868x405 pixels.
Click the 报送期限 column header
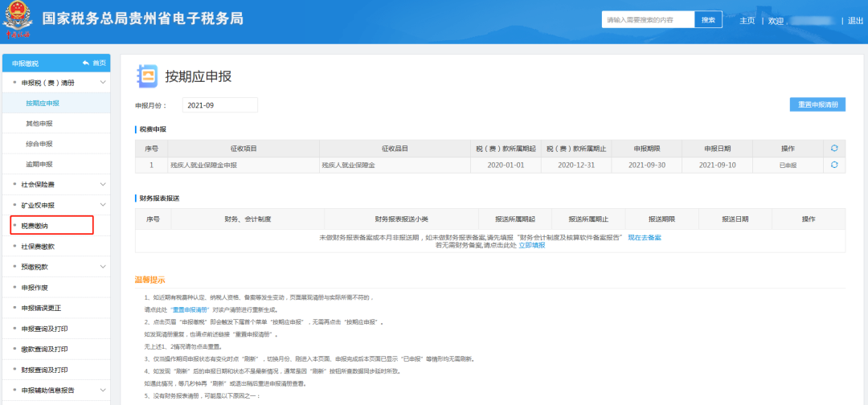(661, 219)
